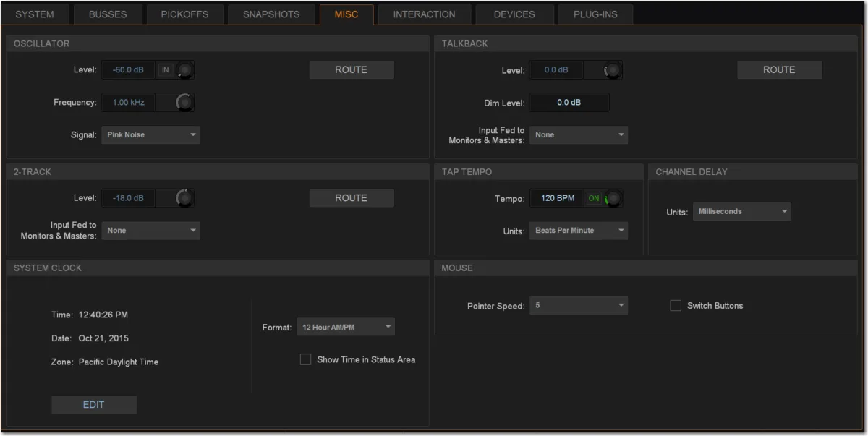Image resolution: width=868 pixels, height=436 pixels.
Task: Click the Tap Tempo knob
Action: 613,198
